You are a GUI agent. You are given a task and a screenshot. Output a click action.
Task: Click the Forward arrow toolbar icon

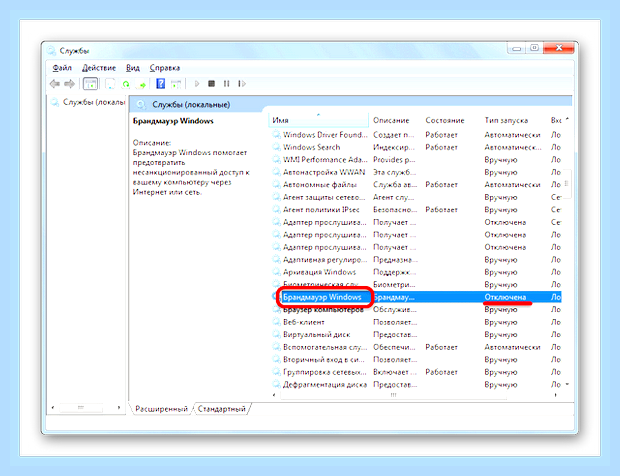tap(70, 84)
